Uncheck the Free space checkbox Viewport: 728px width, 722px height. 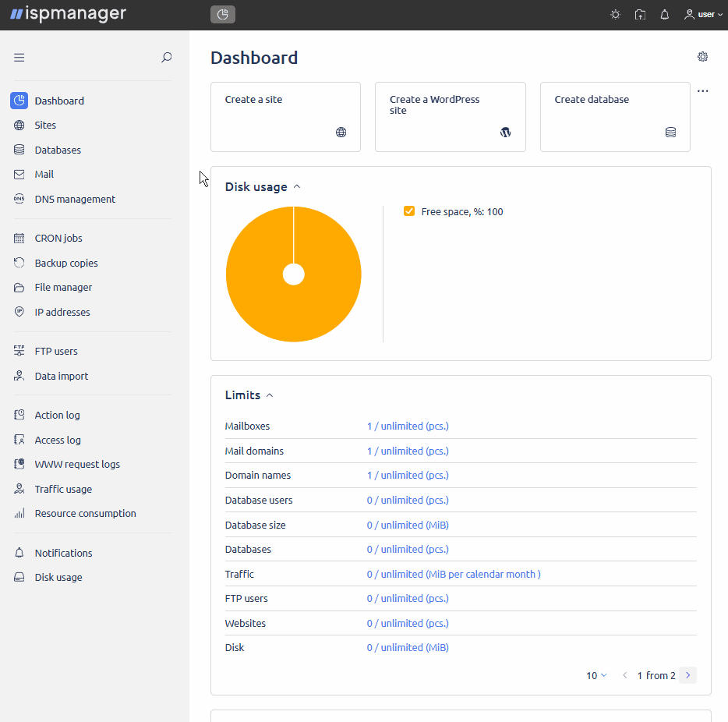(409, 211)
